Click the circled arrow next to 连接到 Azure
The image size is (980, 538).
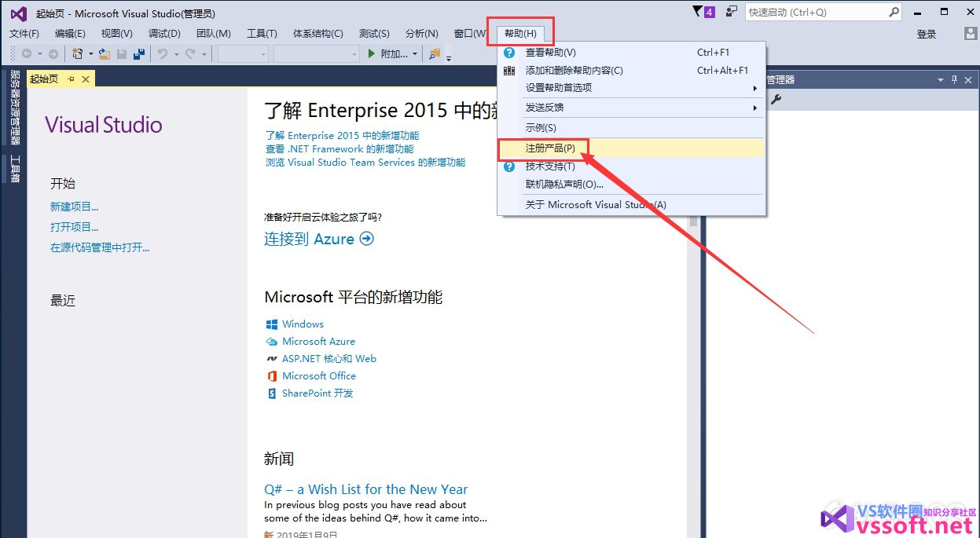366,239
